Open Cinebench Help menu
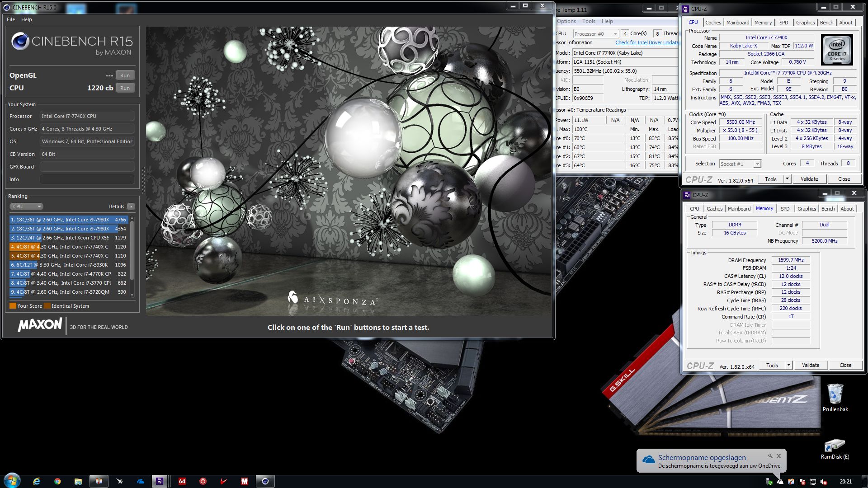The width and height of the screenshot is (868, 488). tap(27, 19)
